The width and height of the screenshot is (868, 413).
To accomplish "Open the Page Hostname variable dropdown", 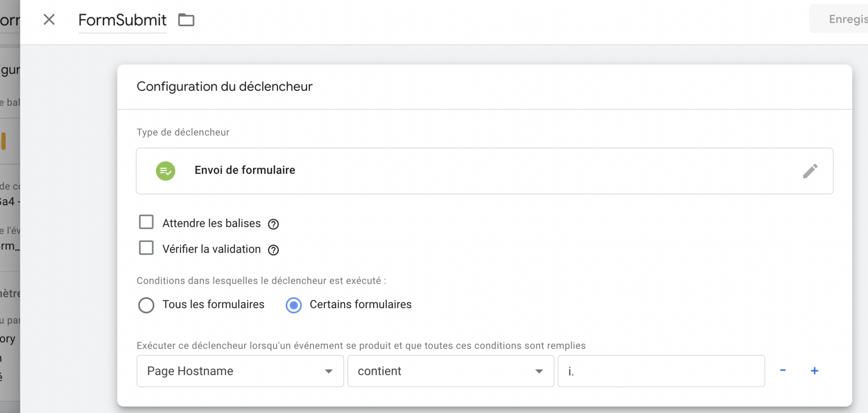I will [x=240, y=371].
